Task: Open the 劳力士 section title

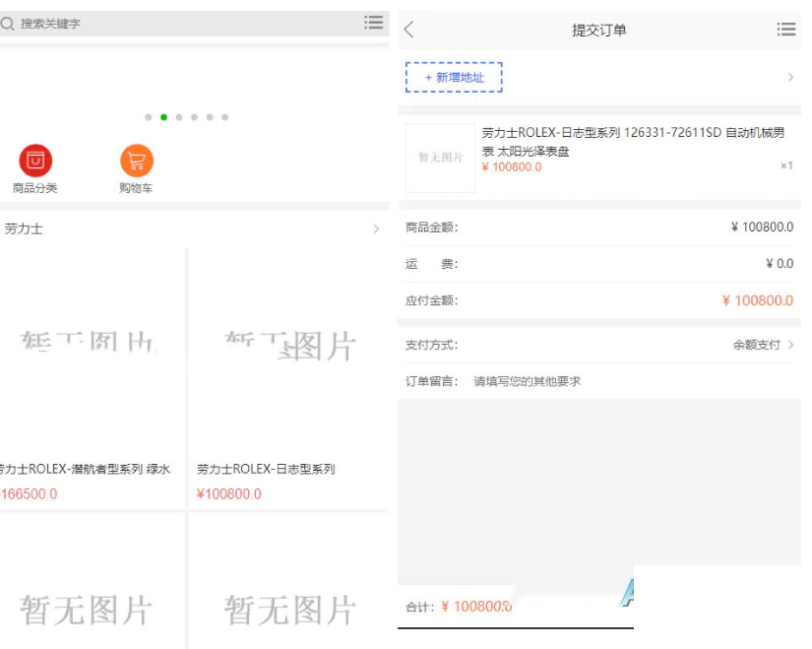Action: (24, 228)
